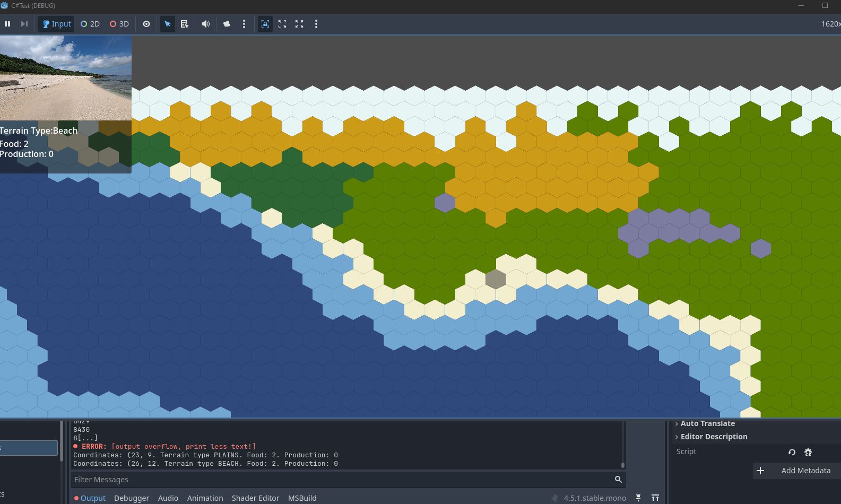Click the 'Terrain Type:Beach' label
Viewport: 841px width, 504px height.
point(39,131)
